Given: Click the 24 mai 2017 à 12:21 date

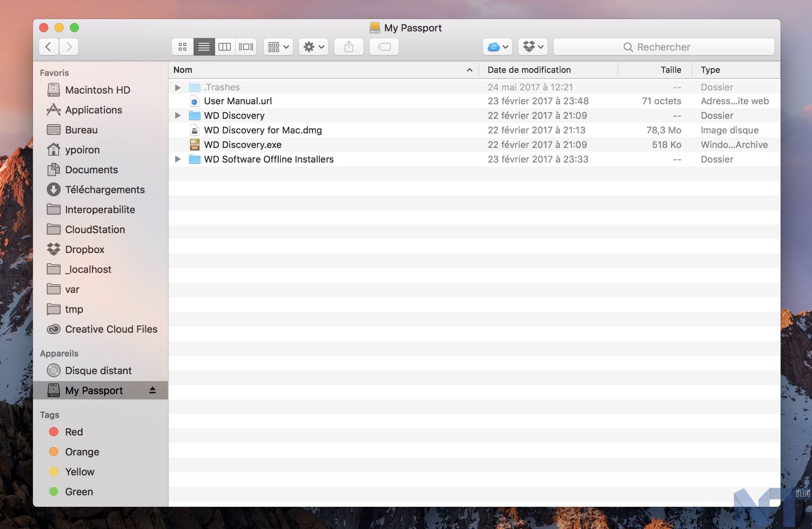Looking at the screenshot, I should (530, 87).
